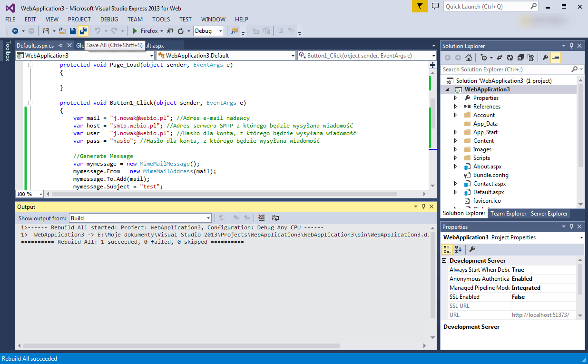Image resolution: width=588 pixels, height=364 pixels.
Task: Click the Alphabetical sort icon in Properties panel
Action: coord(458,249)
